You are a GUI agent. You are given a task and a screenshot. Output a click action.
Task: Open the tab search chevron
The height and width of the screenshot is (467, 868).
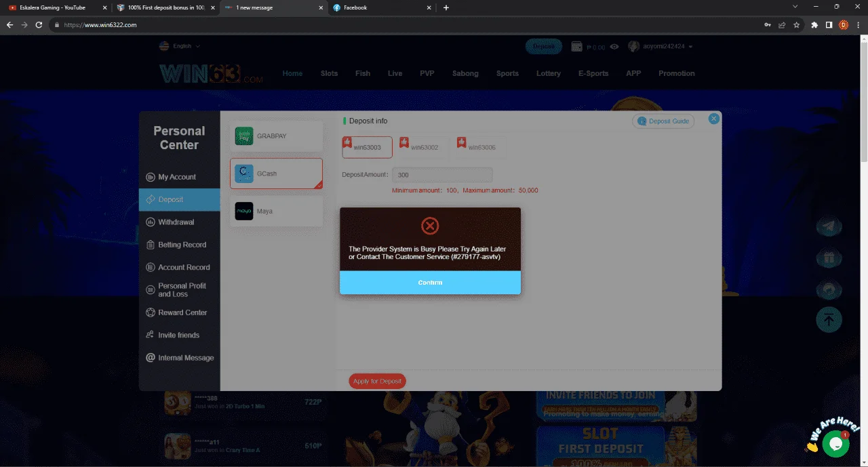click(x=795, y=7)
